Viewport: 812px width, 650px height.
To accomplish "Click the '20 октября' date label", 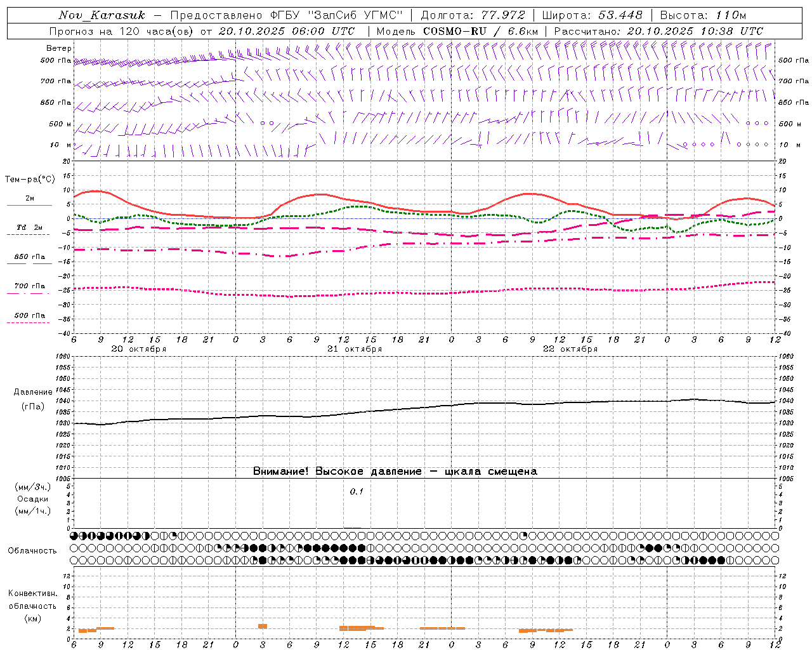I will [138, 349].
